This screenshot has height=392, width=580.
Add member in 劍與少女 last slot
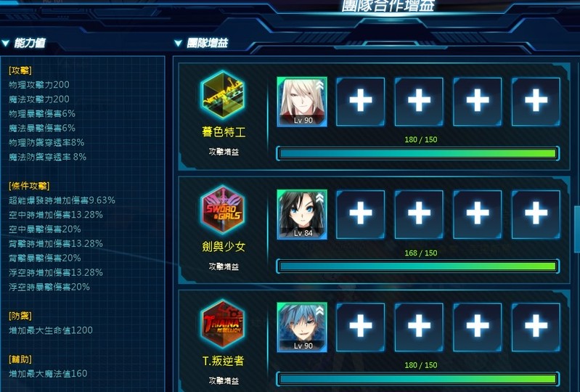(536, 214)
